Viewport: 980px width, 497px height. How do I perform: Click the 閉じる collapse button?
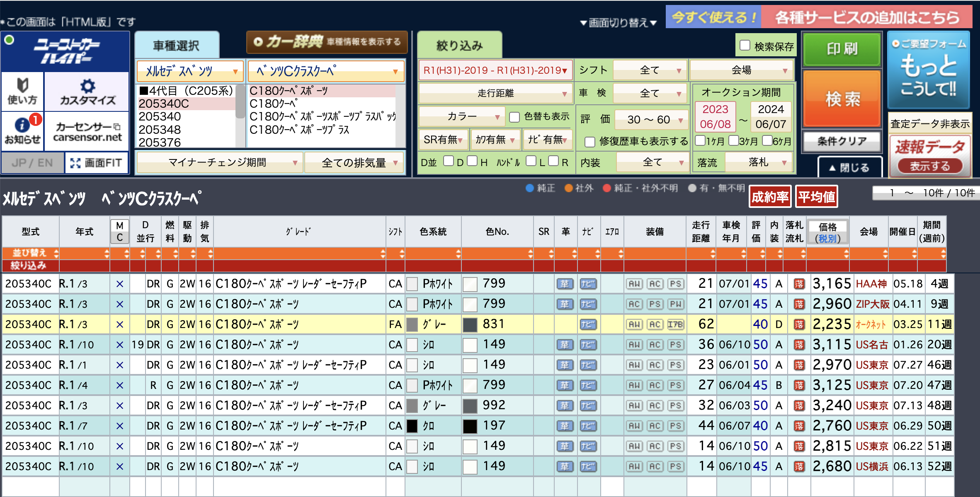[x=850, y=167]
